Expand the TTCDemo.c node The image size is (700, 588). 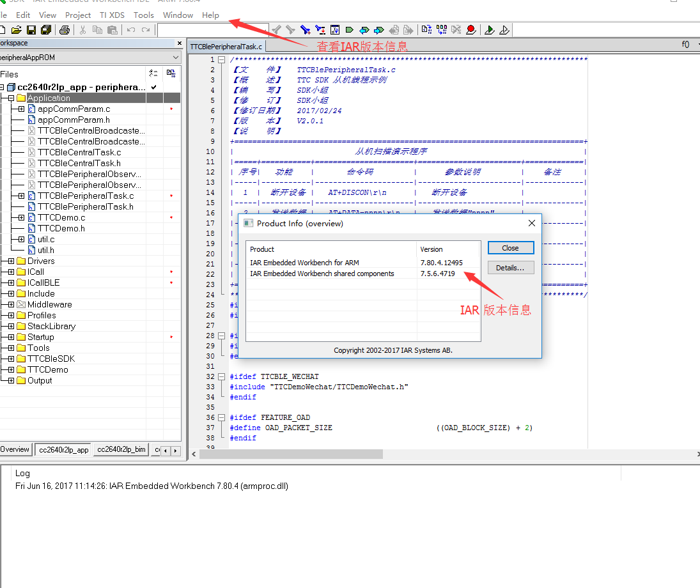(22, 217)
